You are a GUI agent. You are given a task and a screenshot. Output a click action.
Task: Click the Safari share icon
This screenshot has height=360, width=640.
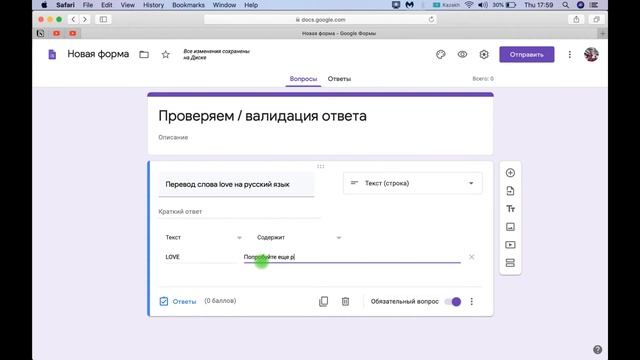click(x=576, y=19)
